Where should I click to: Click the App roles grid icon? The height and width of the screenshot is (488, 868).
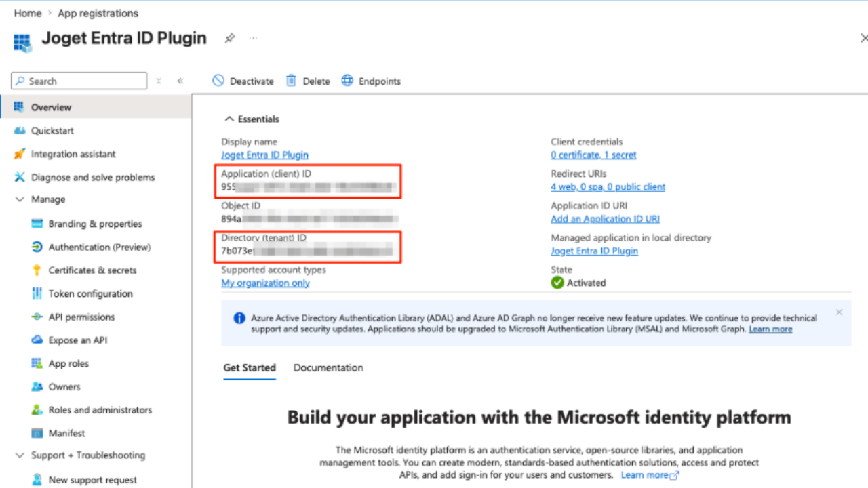pyautogui.click(x=37, y=363)
